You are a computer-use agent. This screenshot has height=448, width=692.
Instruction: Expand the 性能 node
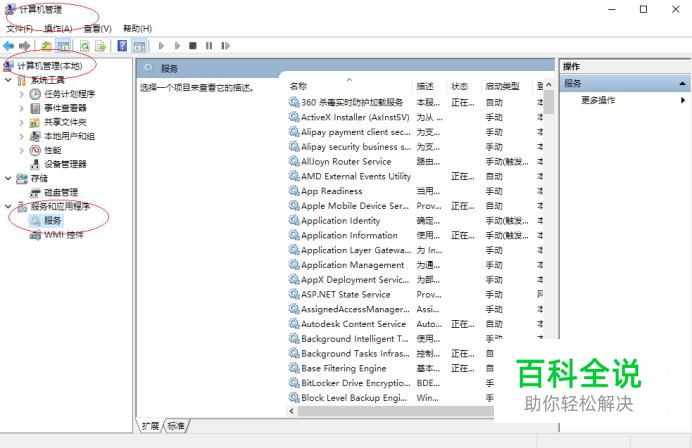pos(21,151)
